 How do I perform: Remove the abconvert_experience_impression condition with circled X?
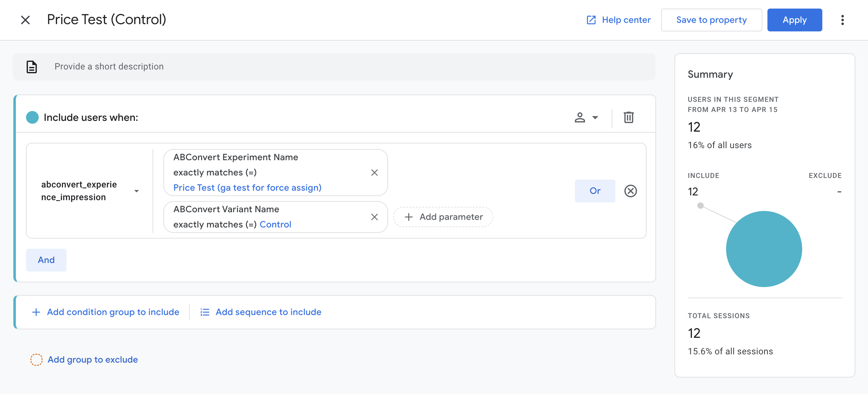630,191
